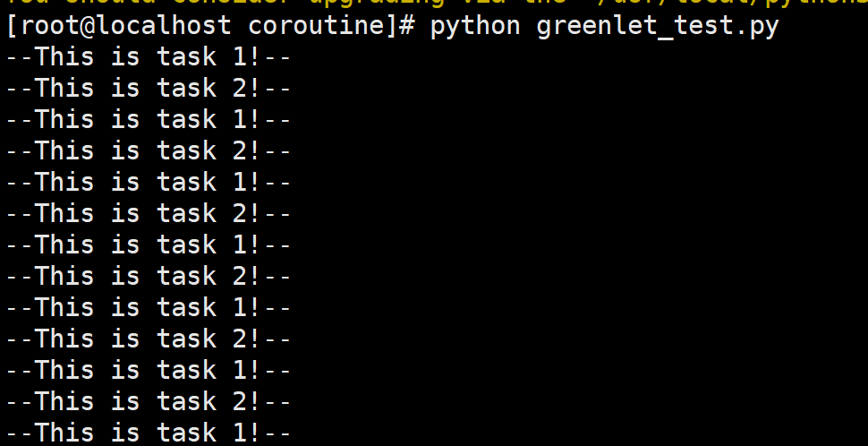Select the fourth 'This is task 2' line
The height and width of the screenshot is (446, 868).
[149, 276]
